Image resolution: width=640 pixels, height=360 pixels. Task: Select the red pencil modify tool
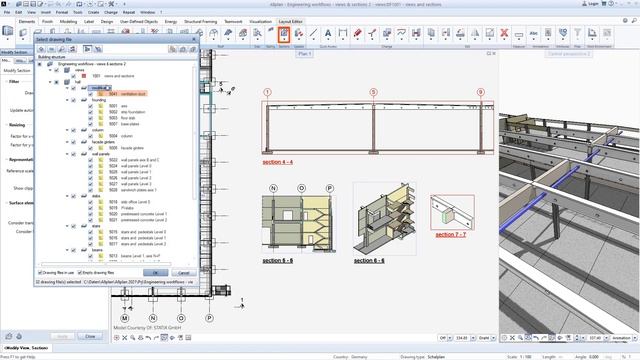tap(358, 33)
